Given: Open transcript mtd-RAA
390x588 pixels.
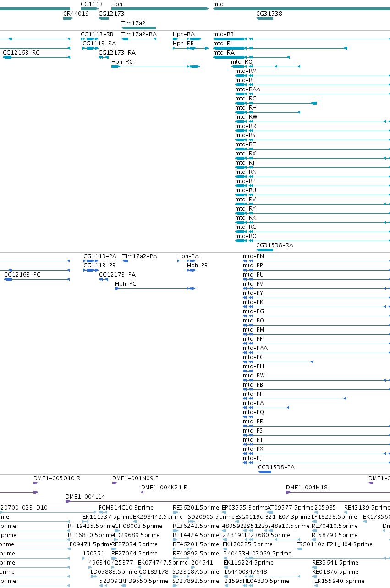Looking at the screenshot, I should click(x=247, y=89).
